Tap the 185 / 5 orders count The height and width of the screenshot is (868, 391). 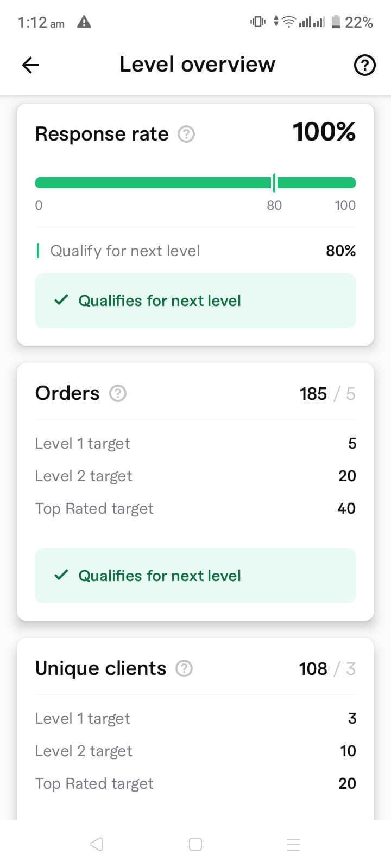pos(327,394)
